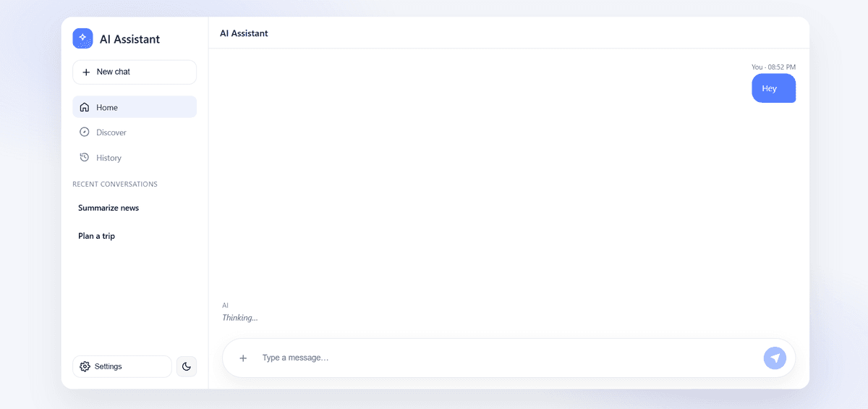Screen dimensions: 868x409
Task: Open the Home navigation item
Action: coord(135,107)
